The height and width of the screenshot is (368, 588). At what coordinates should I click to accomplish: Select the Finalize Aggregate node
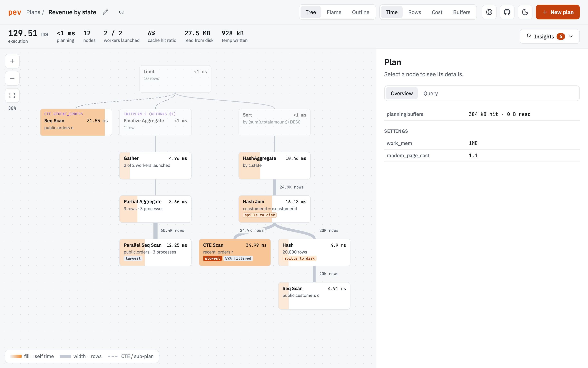click(156, 122)
